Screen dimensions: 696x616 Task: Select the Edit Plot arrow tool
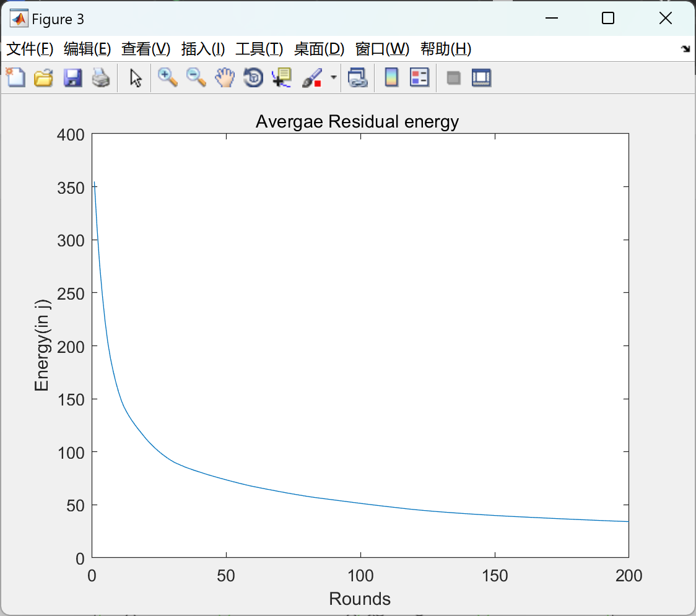point(136,77)
